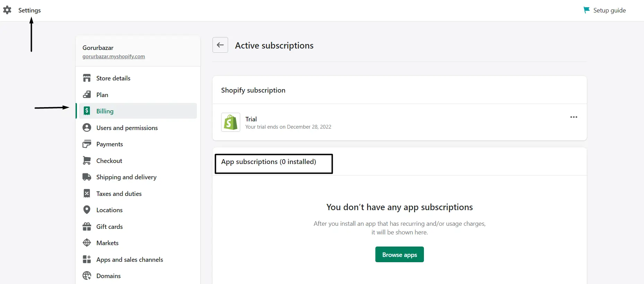The height and width of the screenshot is (284, 644).
Task: Click the recurring and/or usage charges description
Action: click(x=399, y=228)
